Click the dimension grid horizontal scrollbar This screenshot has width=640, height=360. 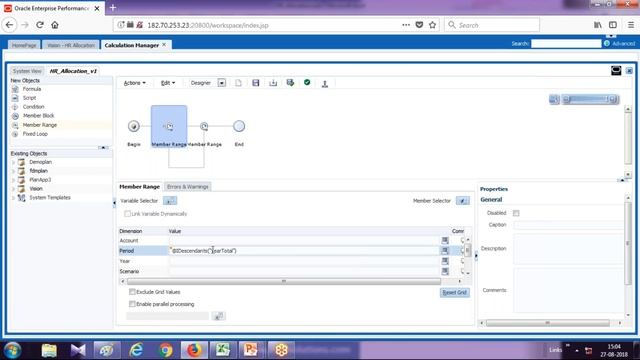click(284, 281)
